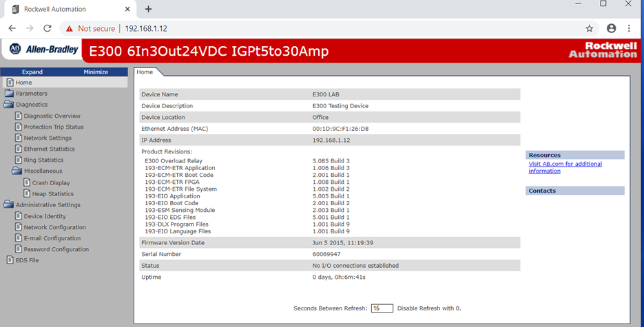
Task: Click the EDS File page icon
Action: click(10, 260)
